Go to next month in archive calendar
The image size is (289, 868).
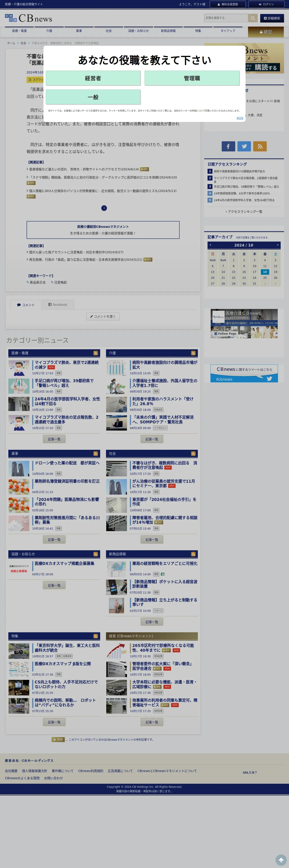pos(278,245)
